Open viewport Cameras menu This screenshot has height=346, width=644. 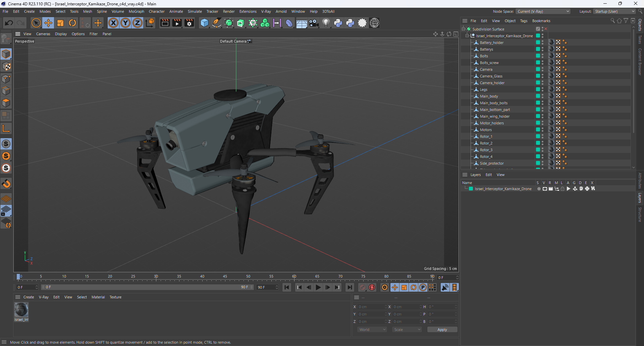point(43,34)
